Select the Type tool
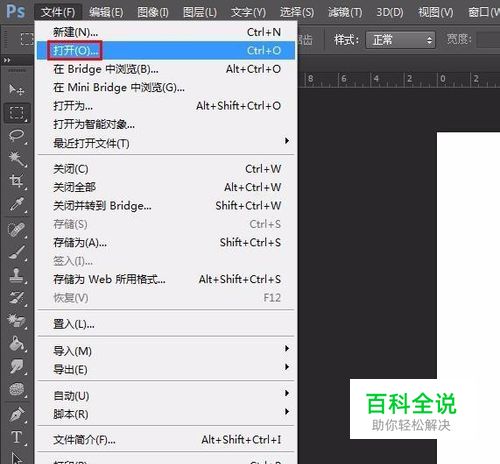Viewport: 500px width, 464px height. coord(16,437)
